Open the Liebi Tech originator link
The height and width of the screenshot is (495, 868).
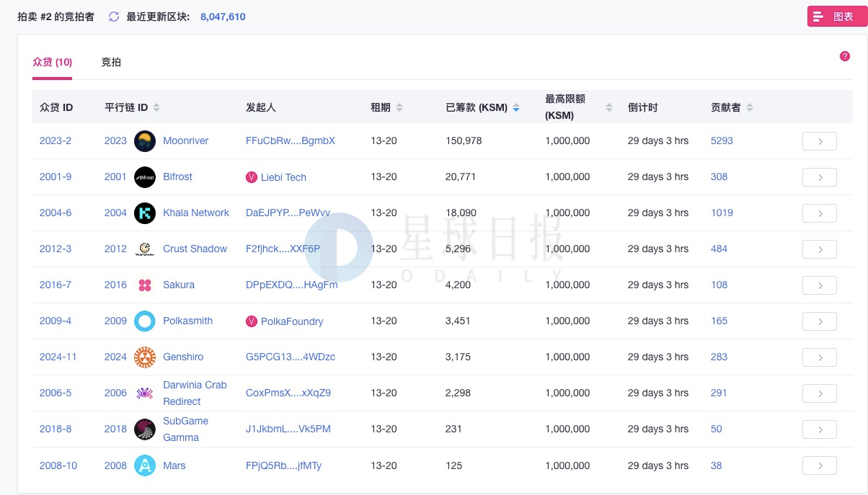283,177
